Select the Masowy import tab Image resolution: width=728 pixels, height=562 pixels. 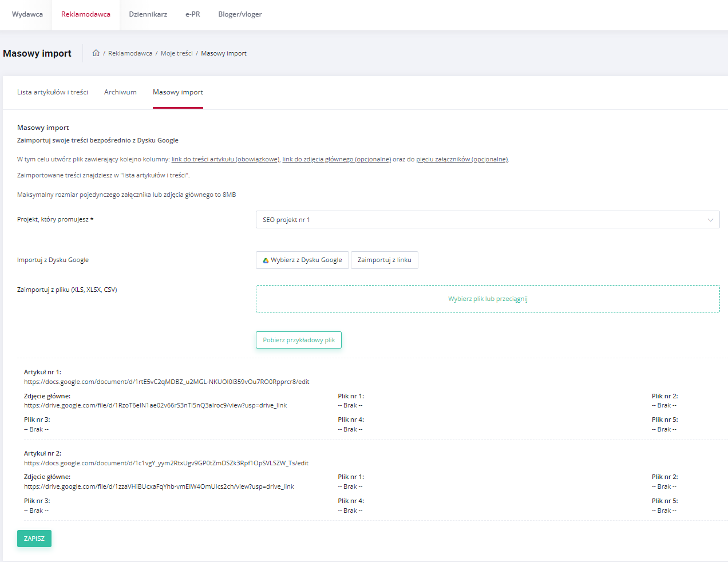tap(178, 92)
